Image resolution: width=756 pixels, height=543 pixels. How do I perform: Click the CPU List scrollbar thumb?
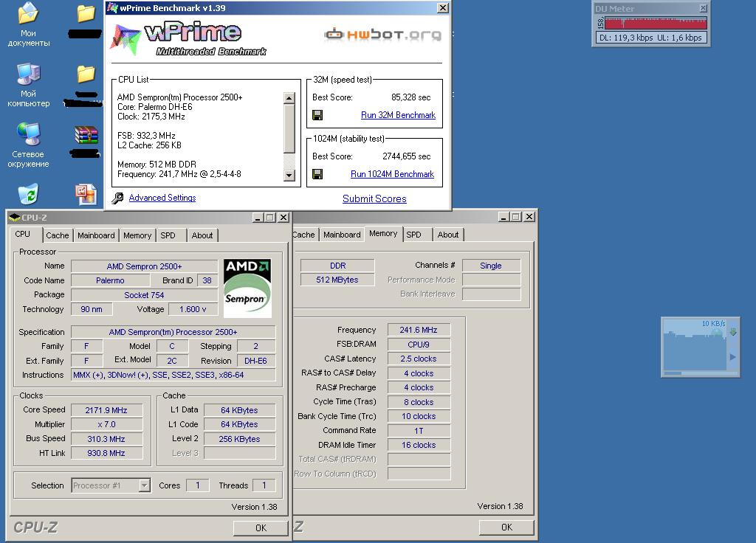pyautogui.click(x=289, y=128)
